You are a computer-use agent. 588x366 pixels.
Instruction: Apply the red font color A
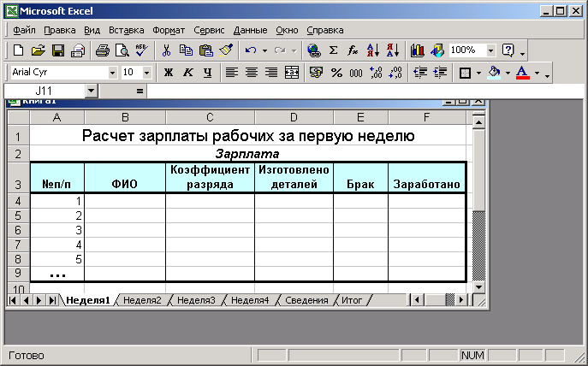[523, 73]
